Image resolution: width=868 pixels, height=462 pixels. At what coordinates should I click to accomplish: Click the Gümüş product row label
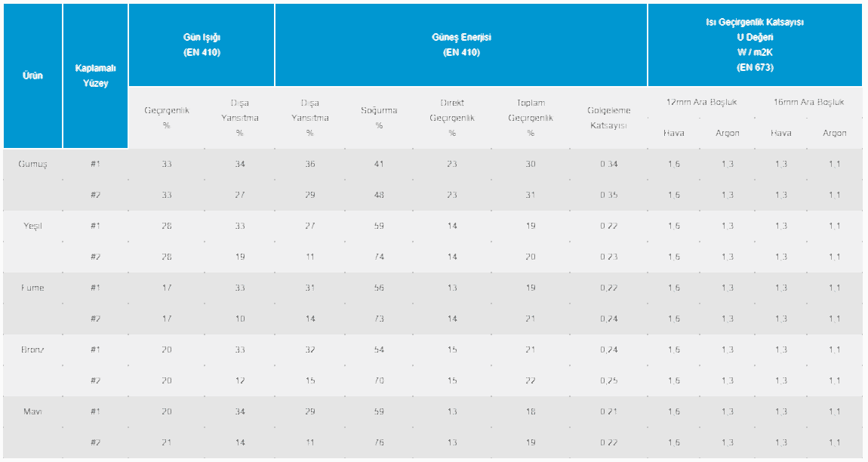point(32,164)
